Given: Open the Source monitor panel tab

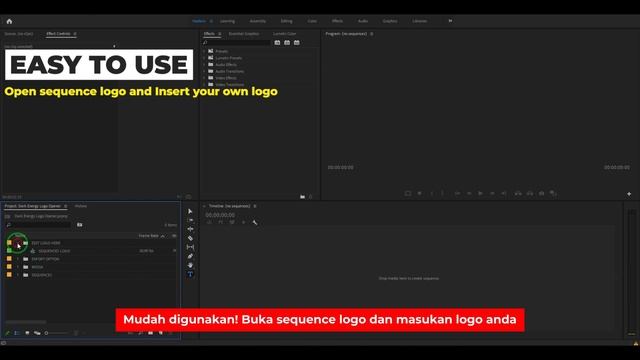Looking at the screenshot, I should [x=19, y=34].
